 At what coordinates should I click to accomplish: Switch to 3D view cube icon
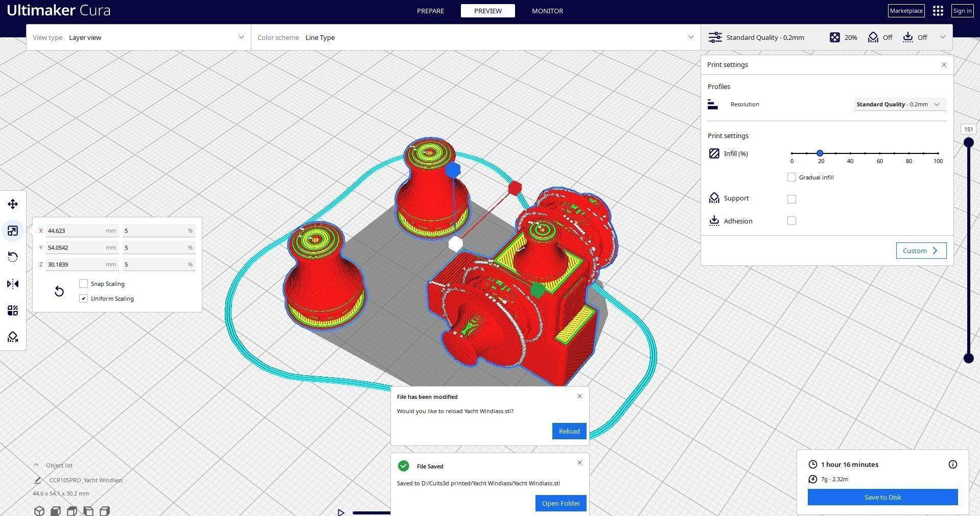pyautogui.click(x=39, y=511)
